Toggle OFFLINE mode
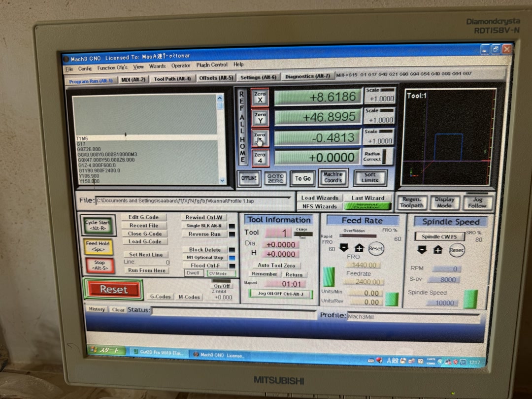 249,178
